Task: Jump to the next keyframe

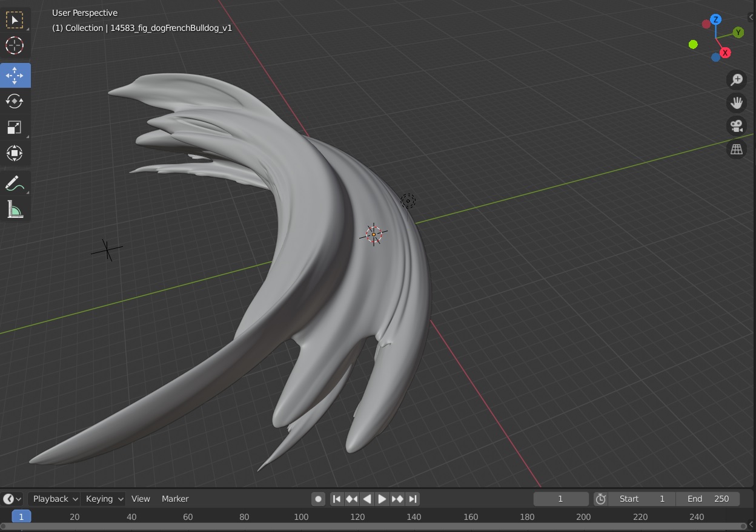Action: coord(397,499)
